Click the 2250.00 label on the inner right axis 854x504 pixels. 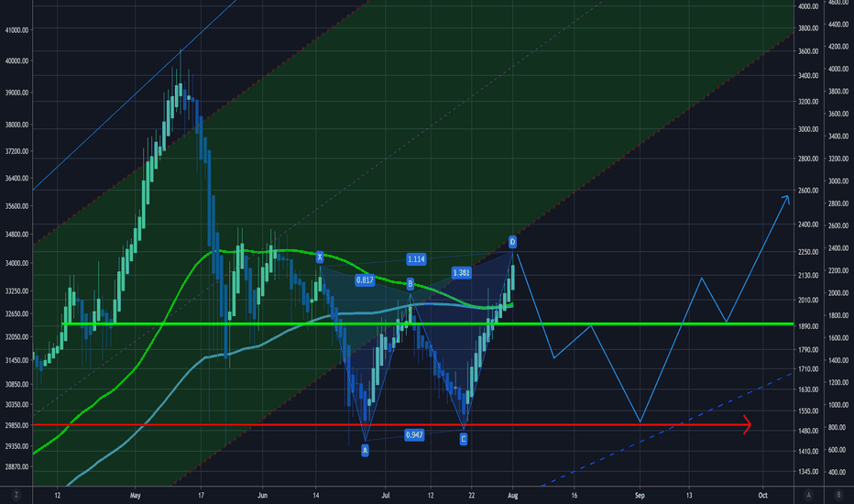click(808, 252)
